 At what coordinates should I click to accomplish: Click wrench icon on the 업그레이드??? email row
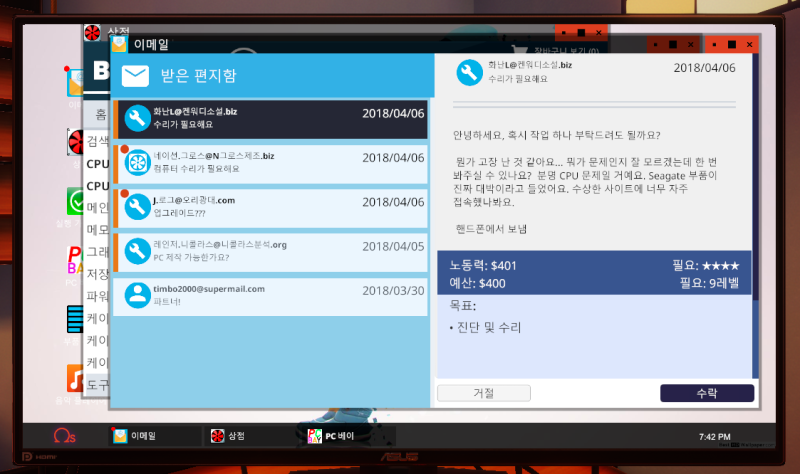coord(137,207)
